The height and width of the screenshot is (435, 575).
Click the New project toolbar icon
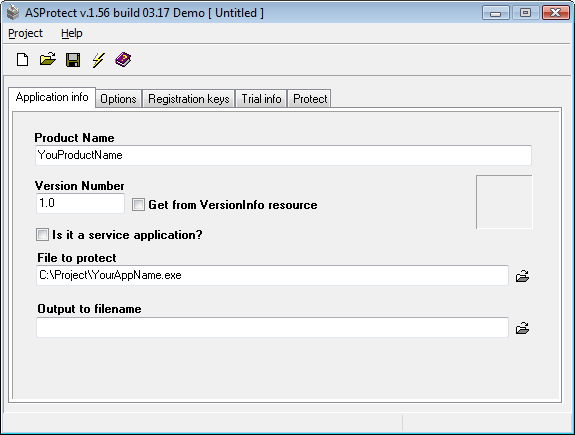pyautogui.click(x=22, y=59)
